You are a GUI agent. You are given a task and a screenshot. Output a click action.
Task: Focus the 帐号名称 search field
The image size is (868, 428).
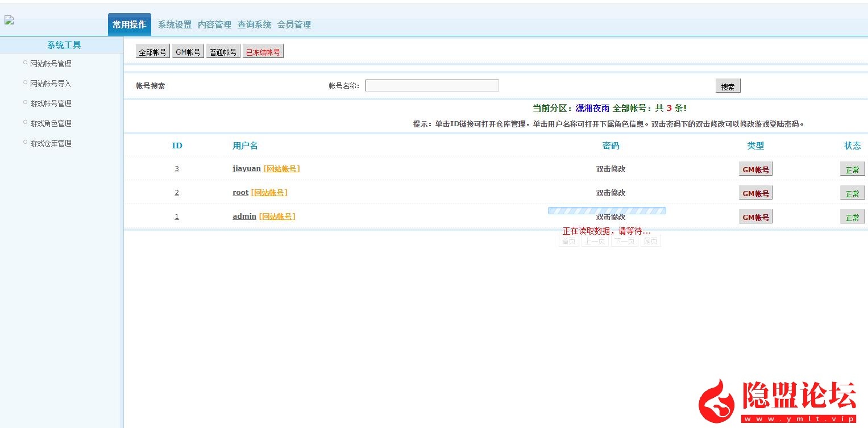pyautogui.click(x=432, y=86)
